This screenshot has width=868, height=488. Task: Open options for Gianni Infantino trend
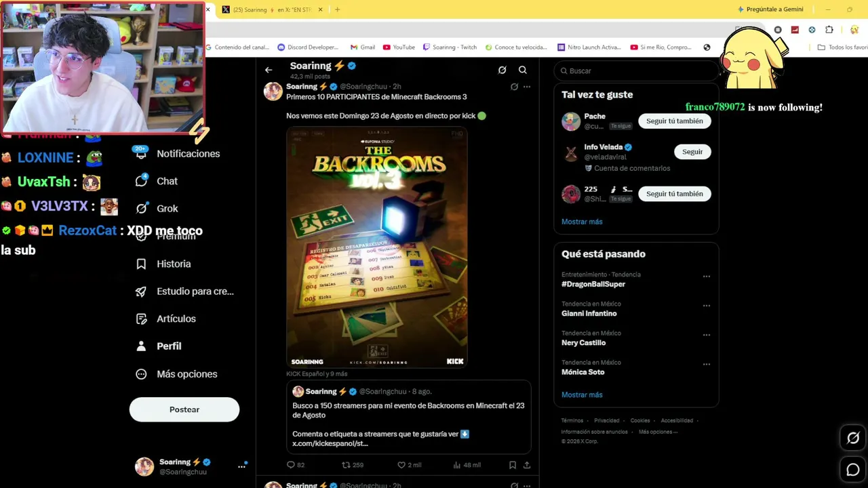707,306
